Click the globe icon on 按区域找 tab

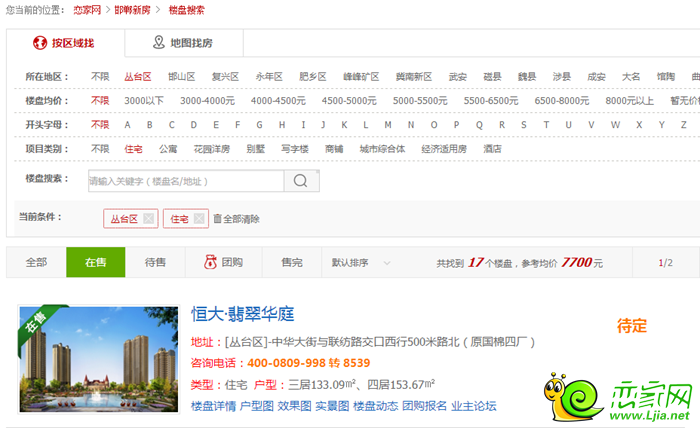(40, 43)
